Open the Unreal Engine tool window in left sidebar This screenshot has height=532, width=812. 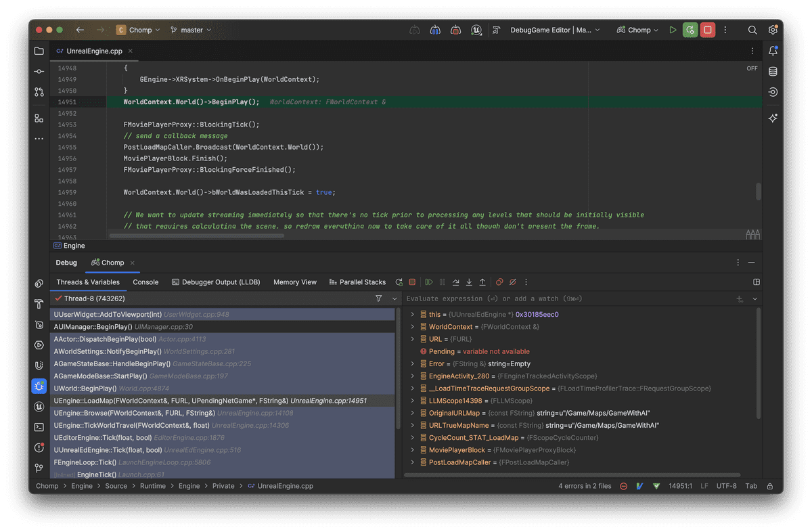(x=39, y=407)
